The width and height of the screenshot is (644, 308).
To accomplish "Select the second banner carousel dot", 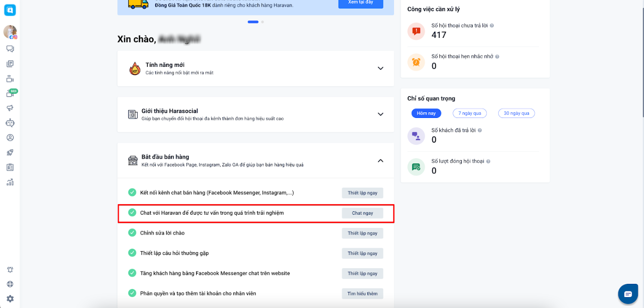I will 262,22.
